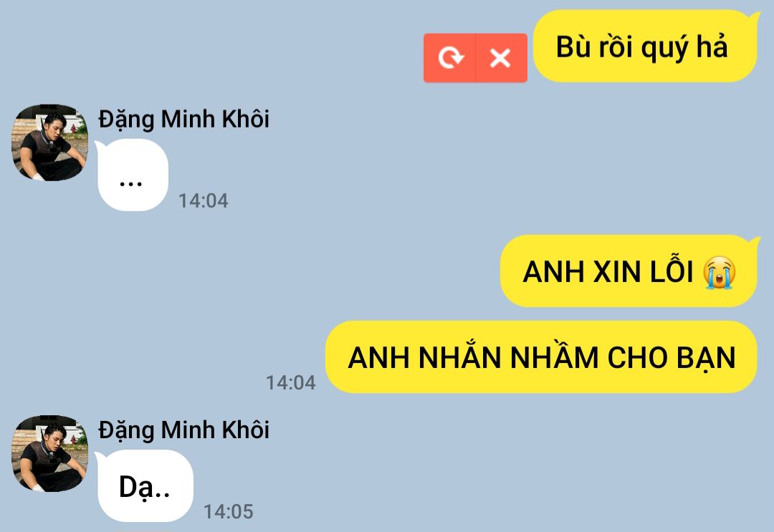774x532 pixels.
Task: Tap sender name Đặng Minh Khôi above '...'
Action: [183, 120]
